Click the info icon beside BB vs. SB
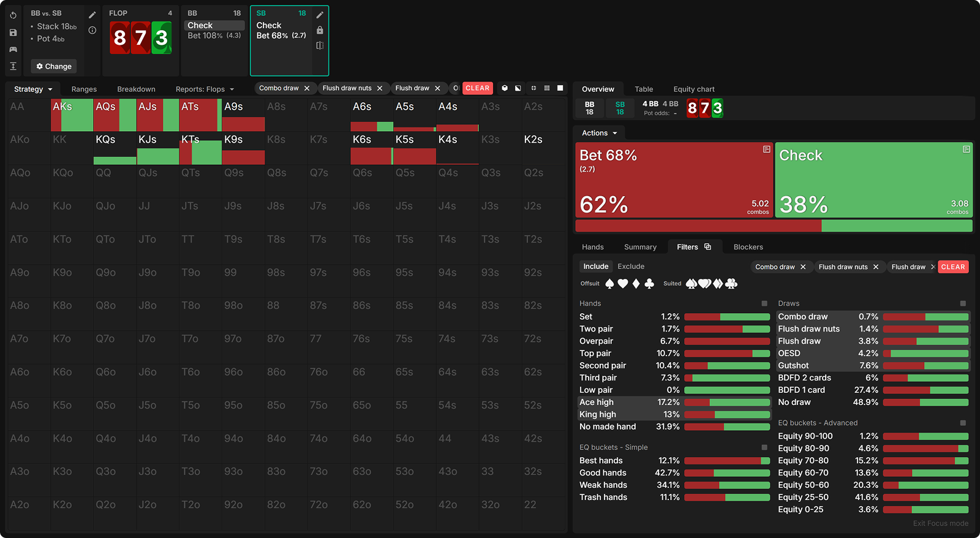 (92, 30)
